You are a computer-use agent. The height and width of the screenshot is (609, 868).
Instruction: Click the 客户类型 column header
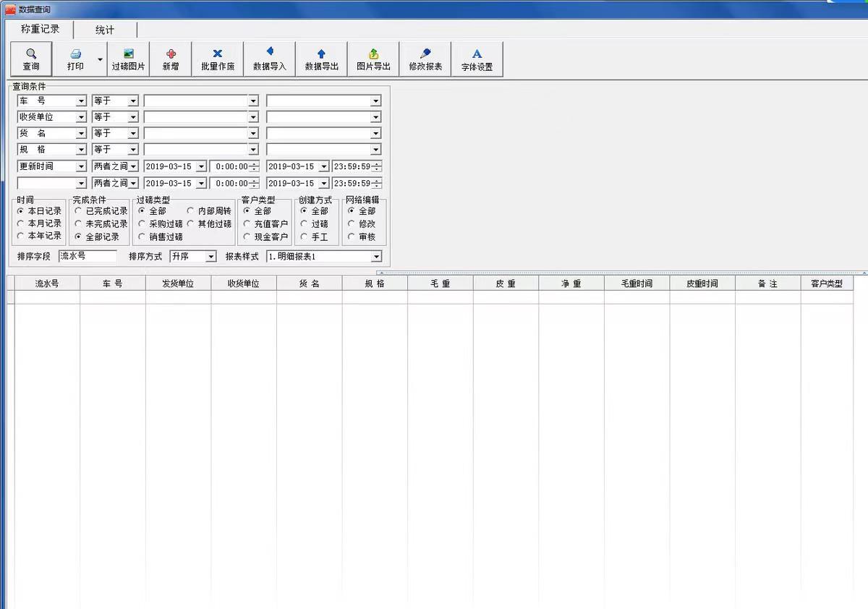[x=827, y=284]
